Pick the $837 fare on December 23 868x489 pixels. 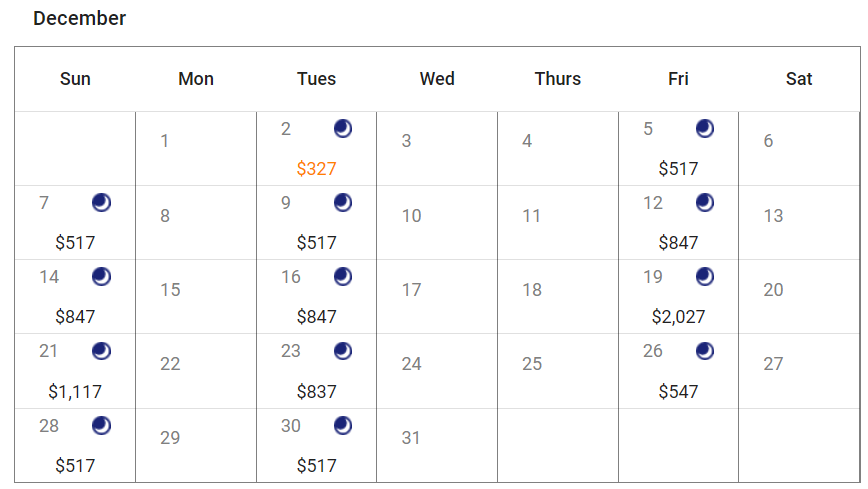coord(316,391)
